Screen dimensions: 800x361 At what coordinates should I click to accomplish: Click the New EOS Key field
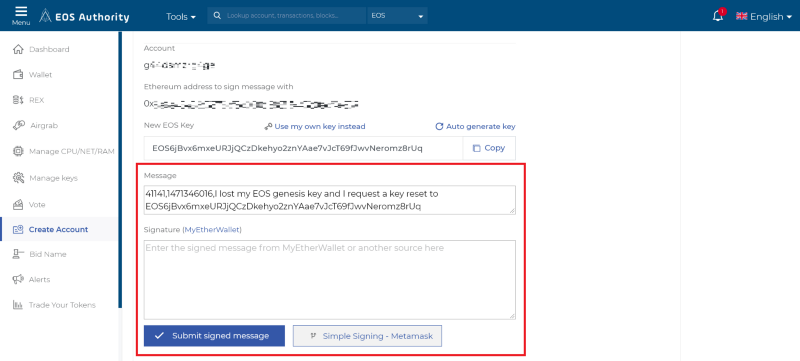coord(303,148)
